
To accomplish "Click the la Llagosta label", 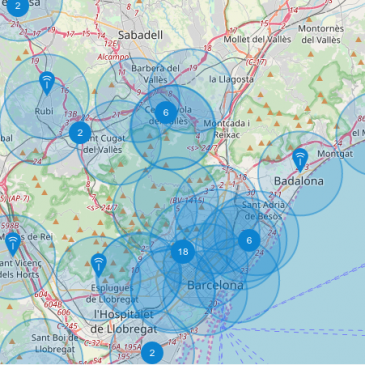I will [231, 79].
